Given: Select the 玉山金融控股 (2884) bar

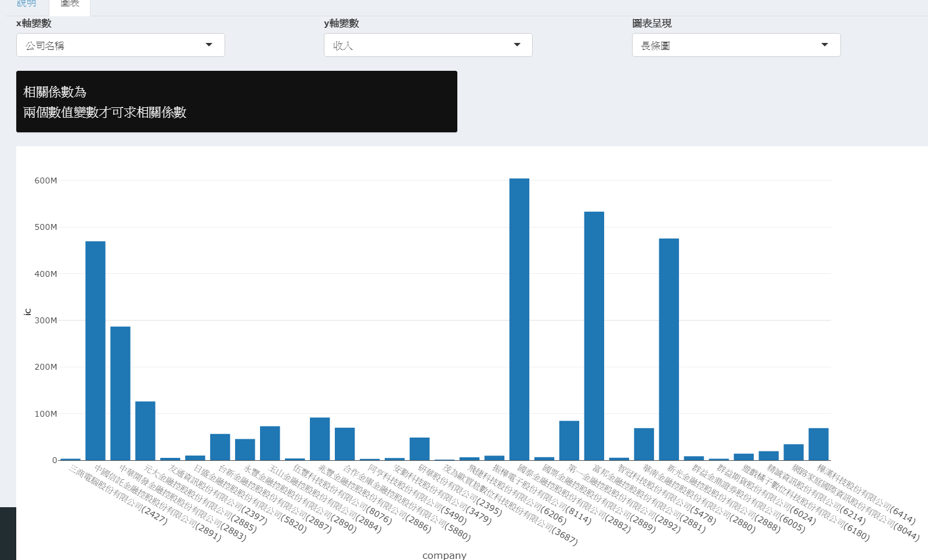Looking at the screenshot, I should coord(270,443).
